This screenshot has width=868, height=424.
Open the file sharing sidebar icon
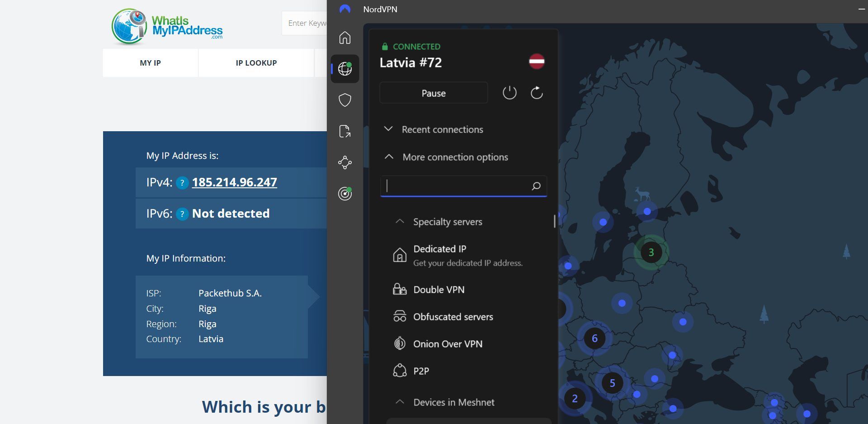(345, 131)
